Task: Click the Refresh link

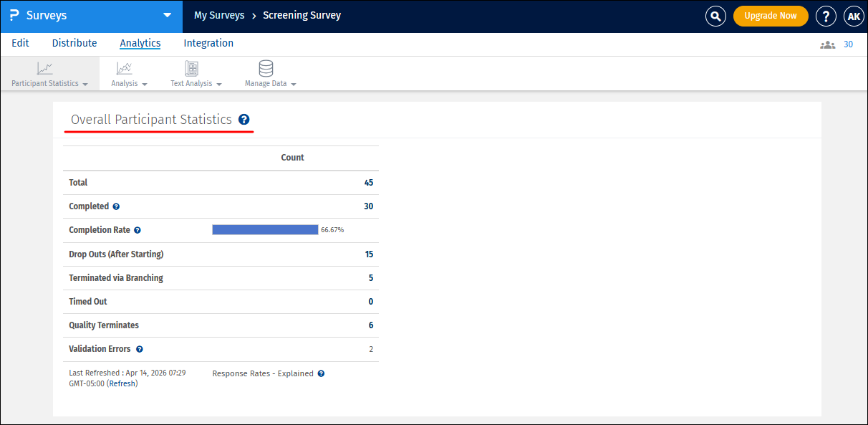Action: tap(122, 383)
